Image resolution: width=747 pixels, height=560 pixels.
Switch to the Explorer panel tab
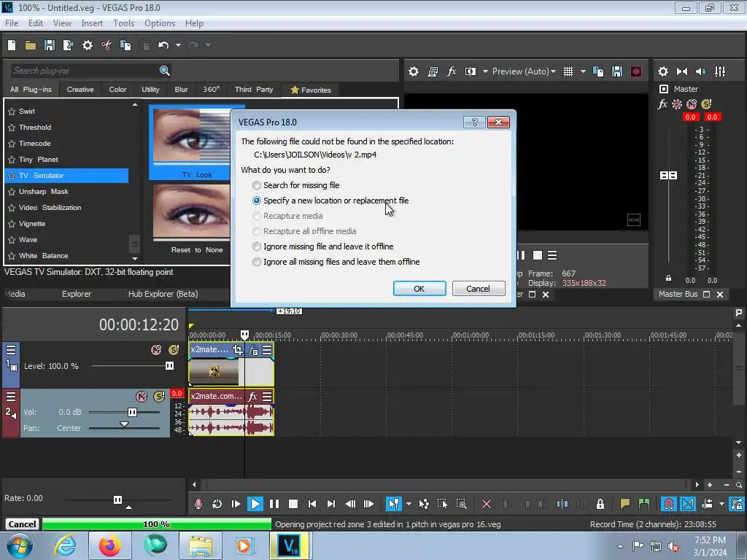coord(76,294)
